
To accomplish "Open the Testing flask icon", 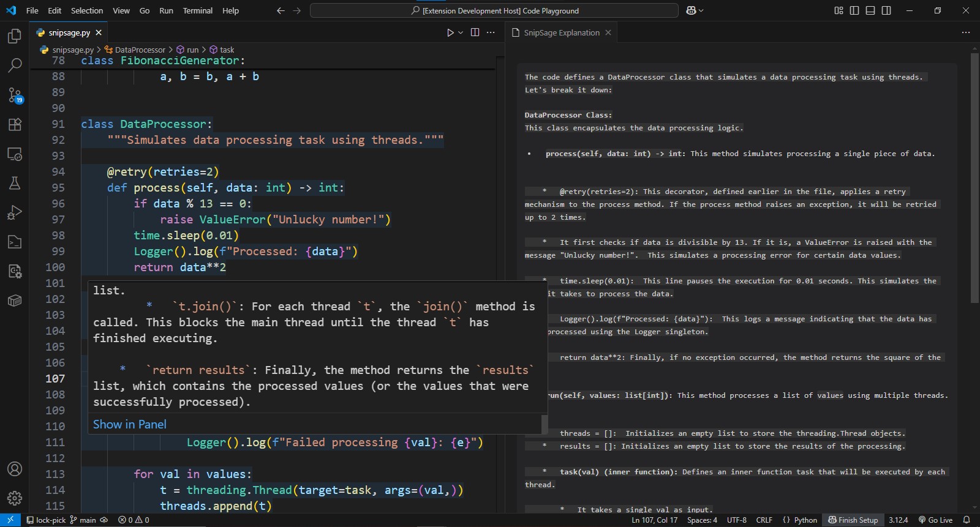I will click(15, 183).
